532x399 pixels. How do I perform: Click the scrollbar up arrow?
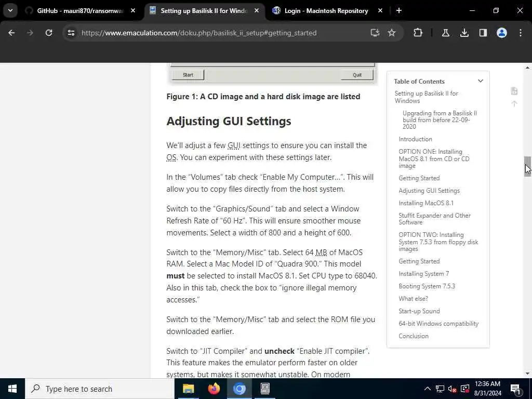click(x=527, y=68)
